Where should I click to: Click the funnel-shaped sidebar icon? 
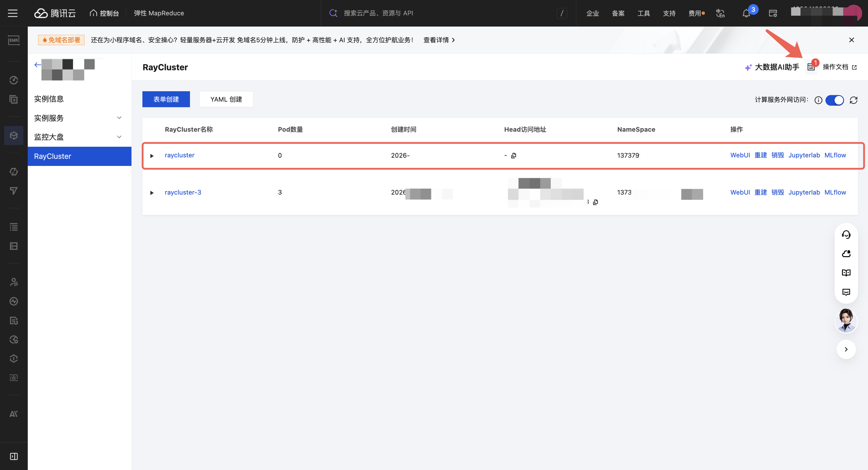(14, 191)
